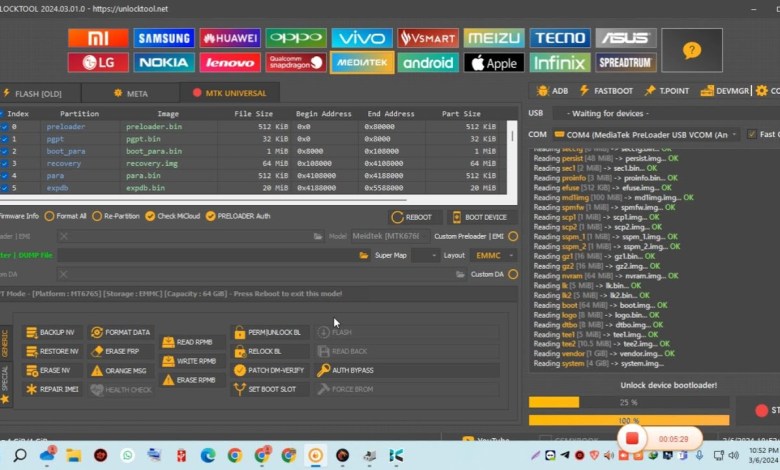Select the Vsmart brand icon
The height and width of the screenshot is (470, 780).
(x=428, y=38)
